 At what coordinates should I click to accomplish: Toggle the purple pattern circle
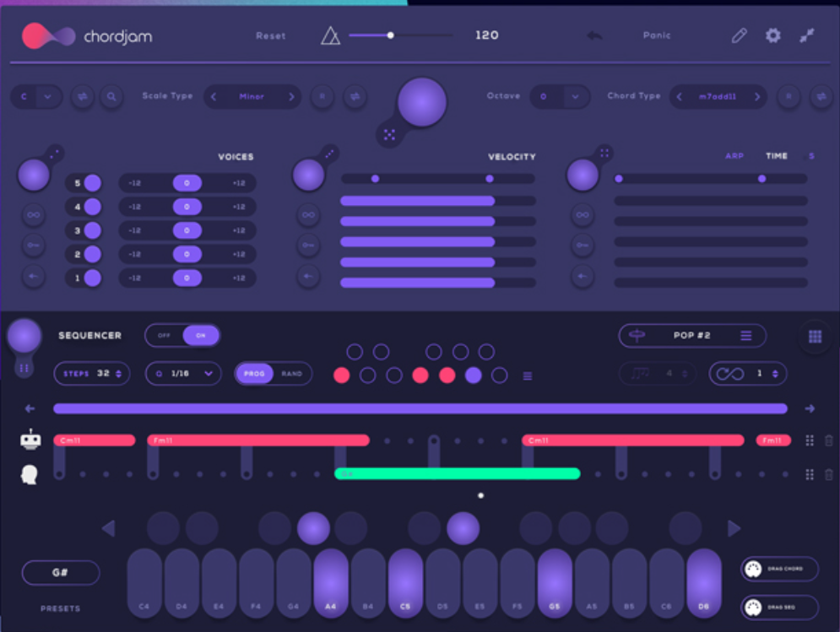(x=473, y=375)
